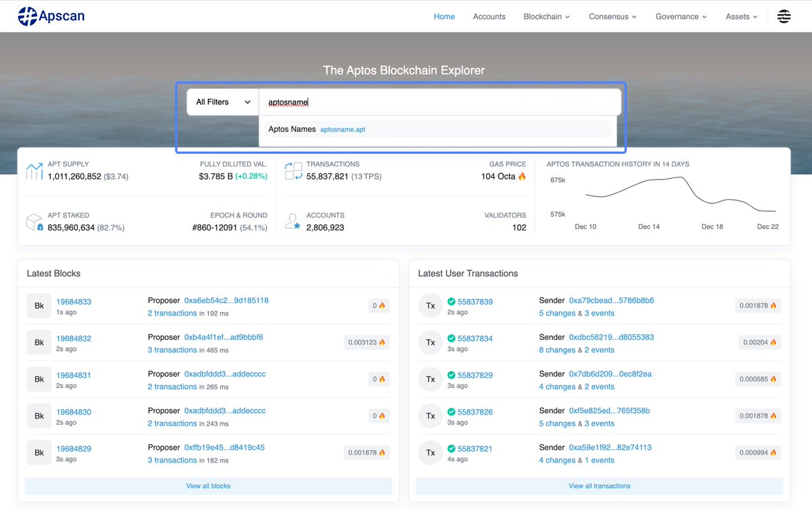Image resolution: width=812 pixels, height=510 pixels.
Task: Click the Tx icon for transaction 55837839
Action: (x=430, y=306)
